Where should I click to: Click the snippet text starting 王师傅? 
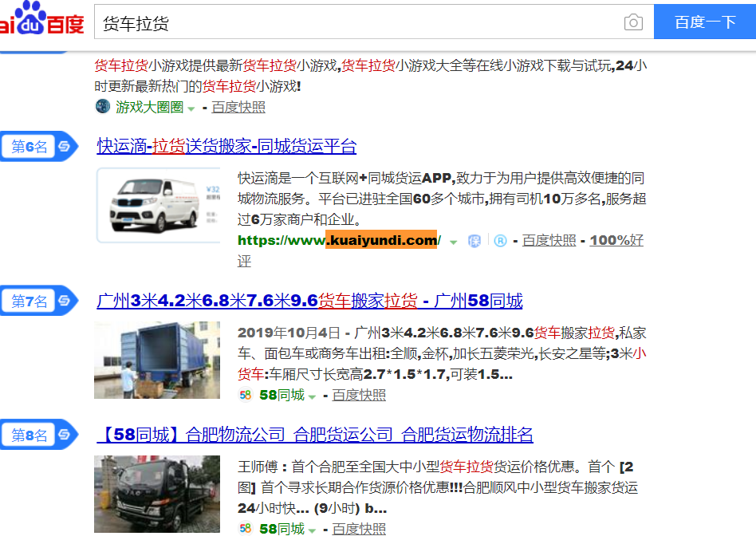point(438,487)
